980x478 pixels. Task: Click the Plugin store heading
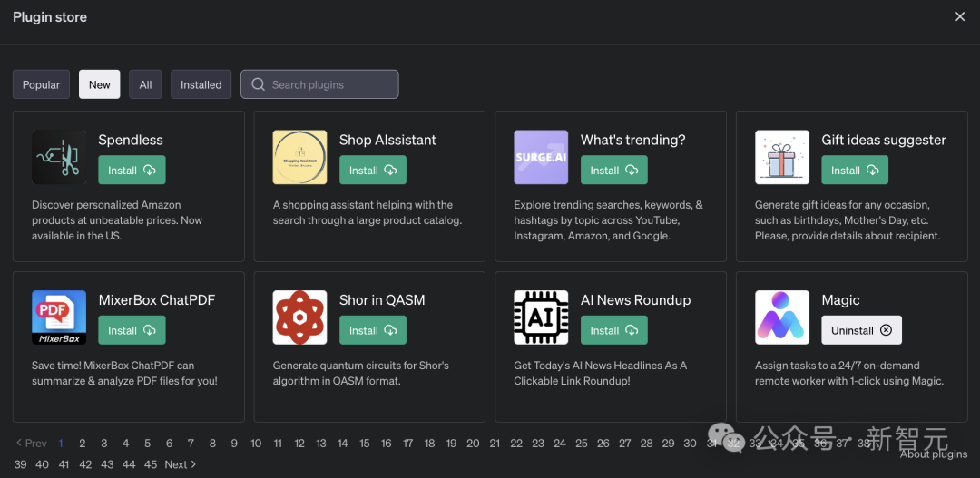50,17
